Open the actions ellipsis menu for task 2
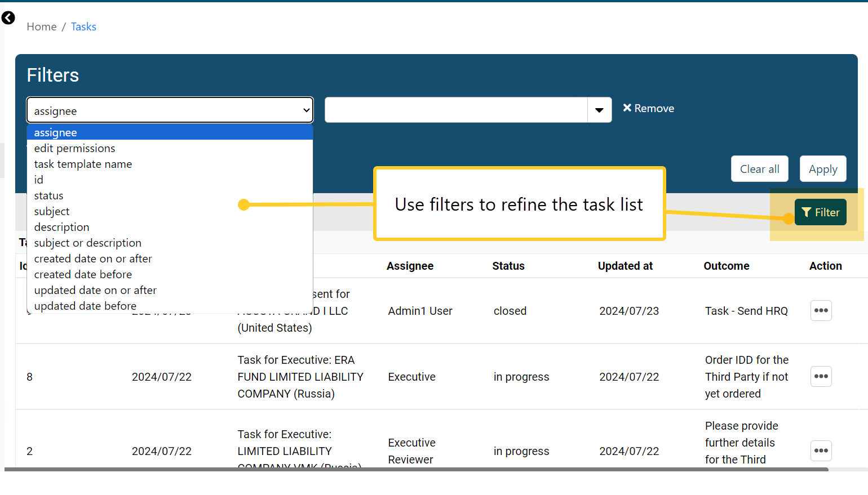Viewport: 868px width, 495px height. coord(821,451)
